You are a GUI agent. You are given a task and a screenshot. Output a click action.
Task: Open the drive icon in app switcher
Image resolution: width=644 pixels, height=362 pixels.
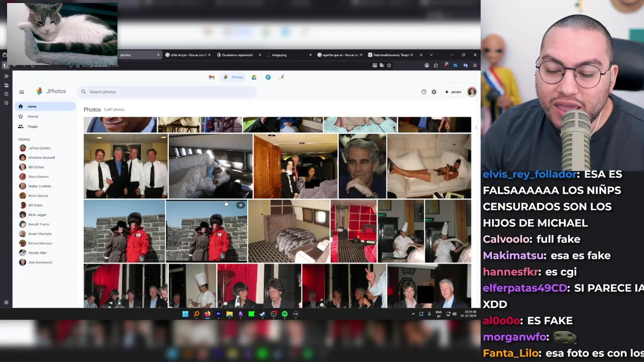pos(254,77)
